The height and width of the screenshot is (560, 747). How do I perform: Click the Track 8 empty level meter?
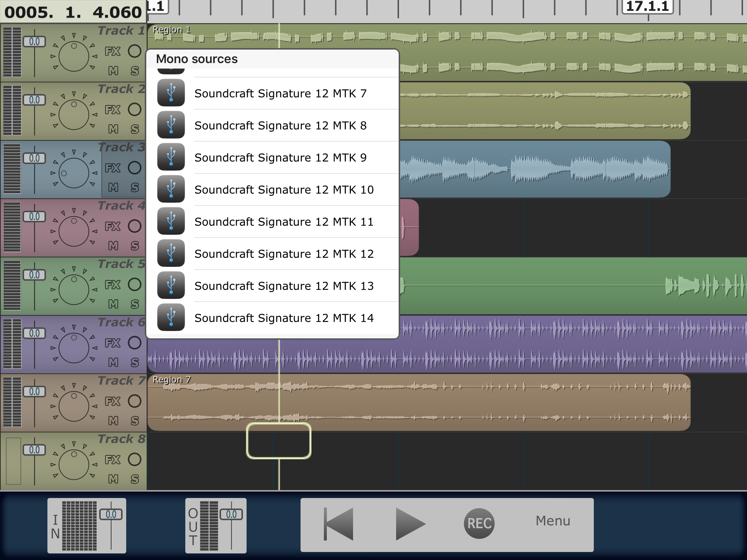(13, 461)
